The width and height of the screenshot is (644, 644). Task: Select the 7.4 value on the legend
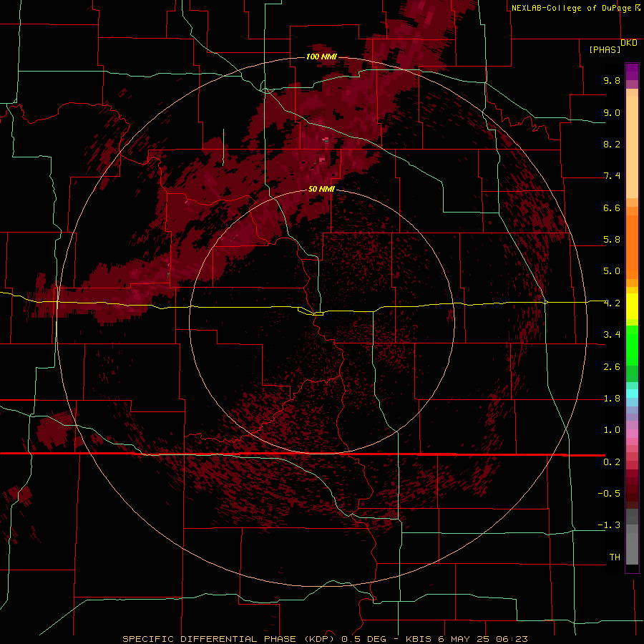click(612, 176)
